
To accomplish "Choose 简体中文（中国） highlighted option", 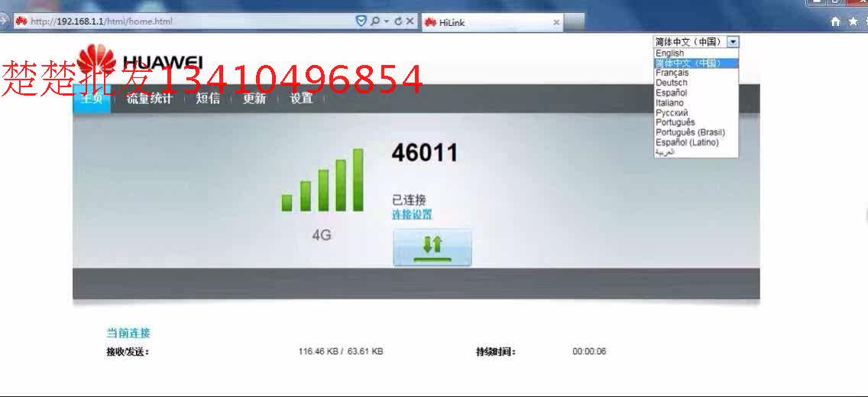I will [696, 63].
